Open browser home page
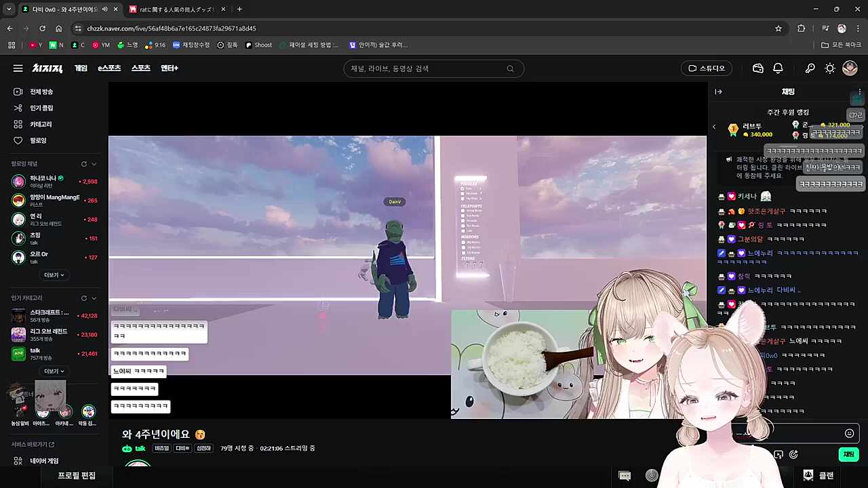868x488 pixels. (x=59, y=28)
